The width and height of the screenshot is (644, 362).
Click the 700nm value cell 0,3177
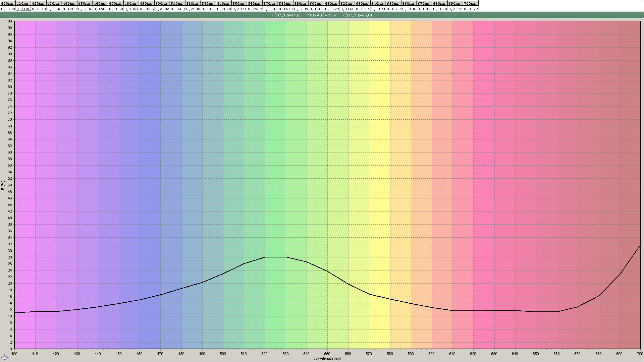click(x=471, y=9)
